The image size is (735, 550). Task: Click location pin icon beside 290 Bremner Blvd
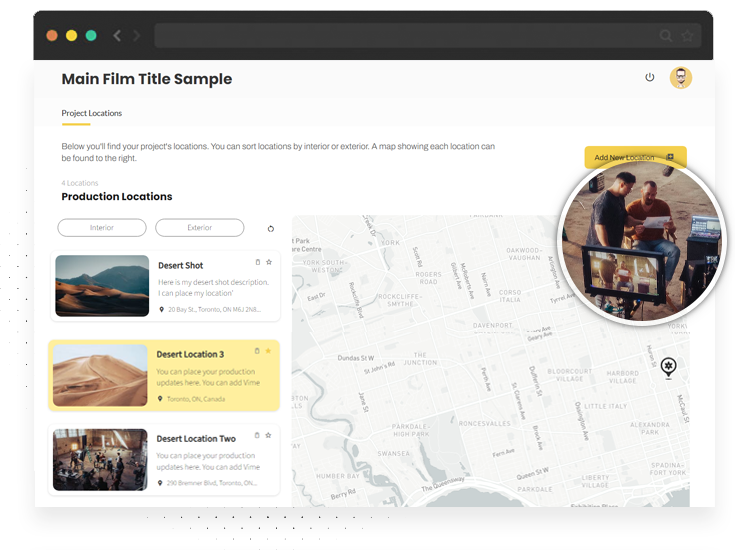click(x=160, y=482)
